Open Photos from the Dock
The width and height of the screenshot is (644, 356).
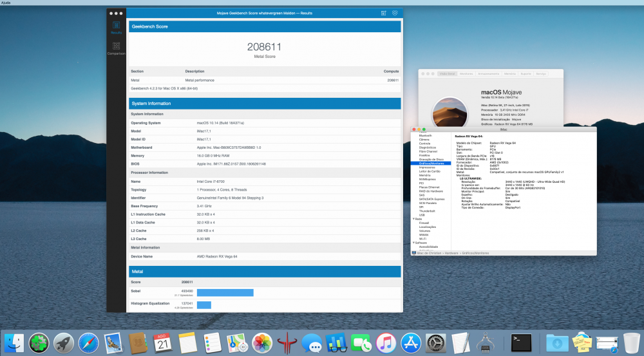pyautogui.click(x=262, y=343)
